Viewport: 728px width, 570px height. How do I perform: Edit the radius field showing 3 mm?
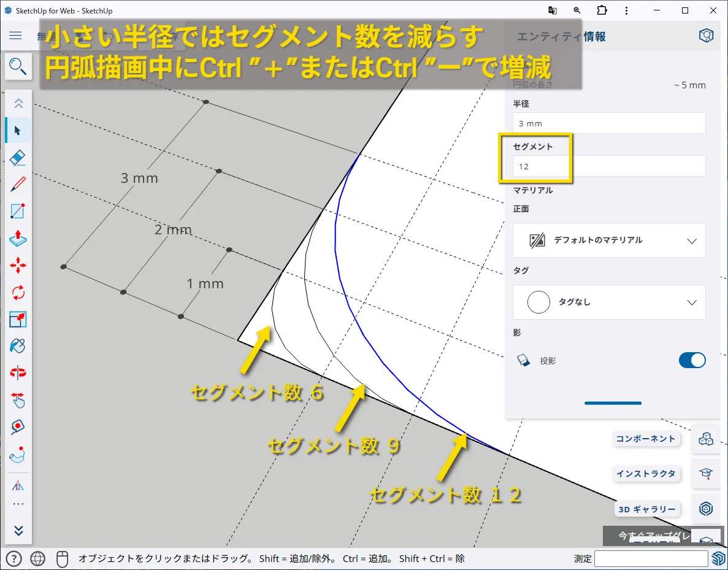pyautogui.click(x=609, y=123)
